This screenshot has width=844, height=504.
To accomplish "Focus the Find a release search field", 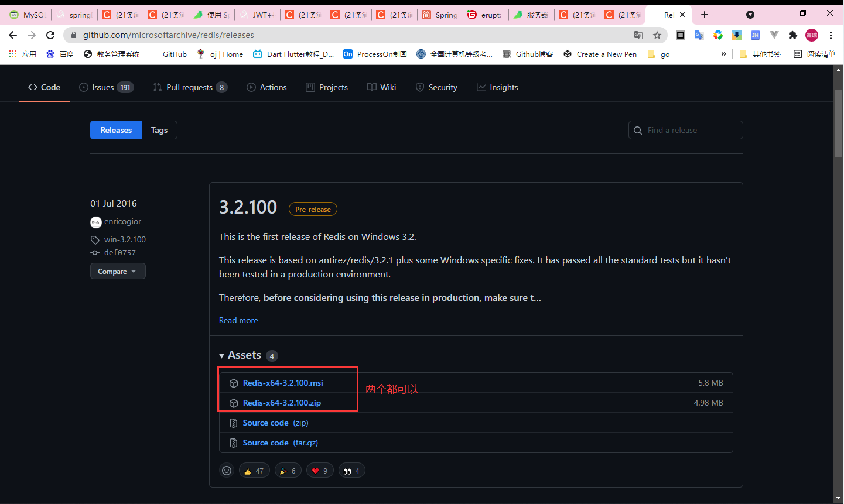I will [686, 130].
